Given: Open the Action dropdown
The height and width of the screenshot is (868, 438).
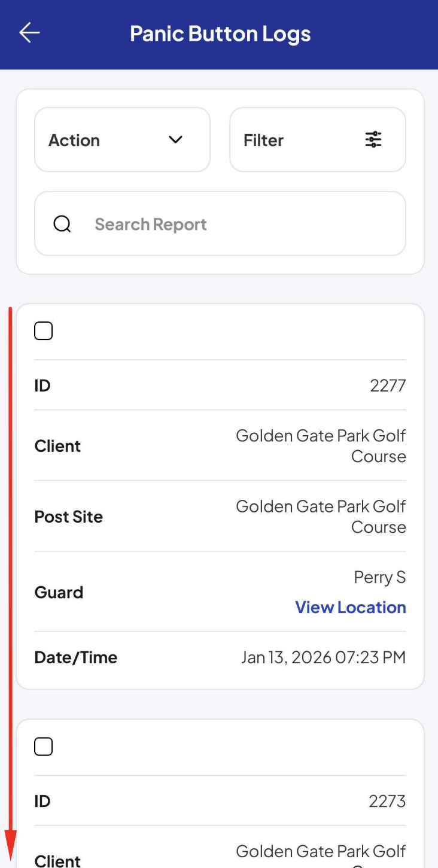Looking at the screenshot, I should click(122, 139).
